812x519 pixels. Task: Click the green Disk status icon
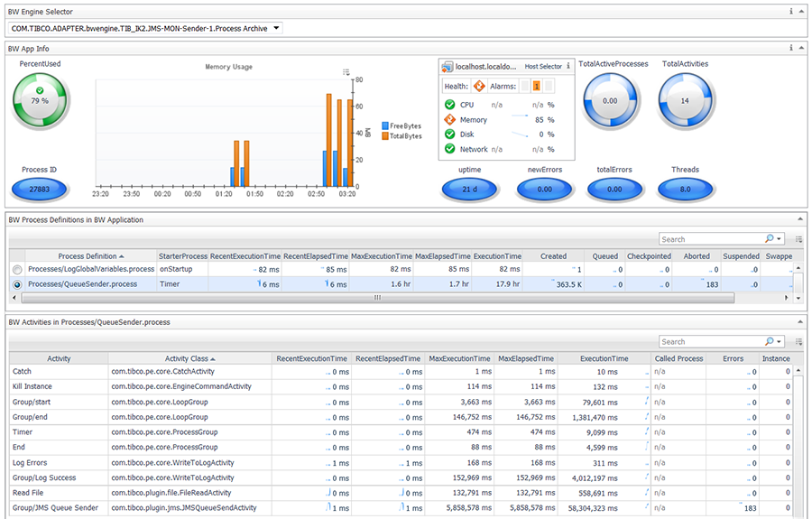(449, 134)
